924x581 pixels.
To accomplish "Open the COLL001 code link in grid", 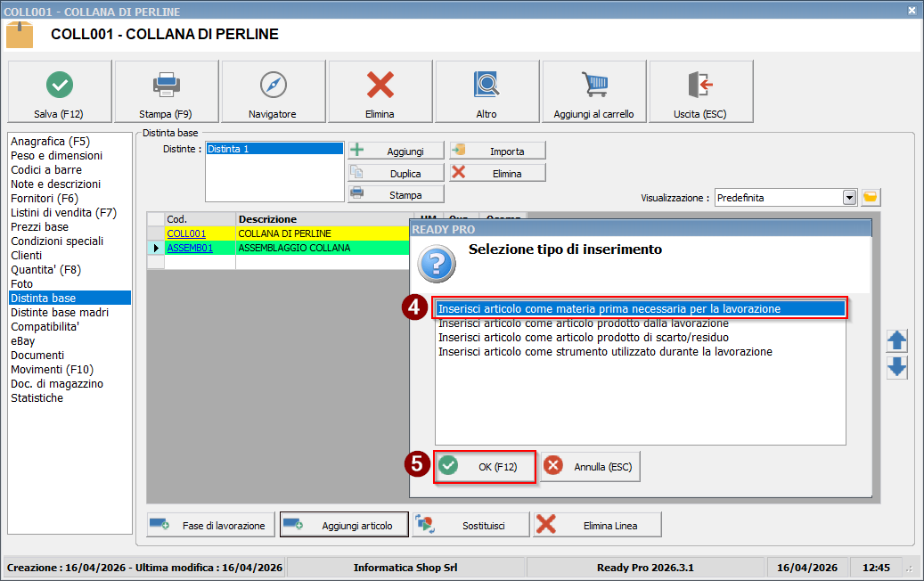I will pos(186,233).
